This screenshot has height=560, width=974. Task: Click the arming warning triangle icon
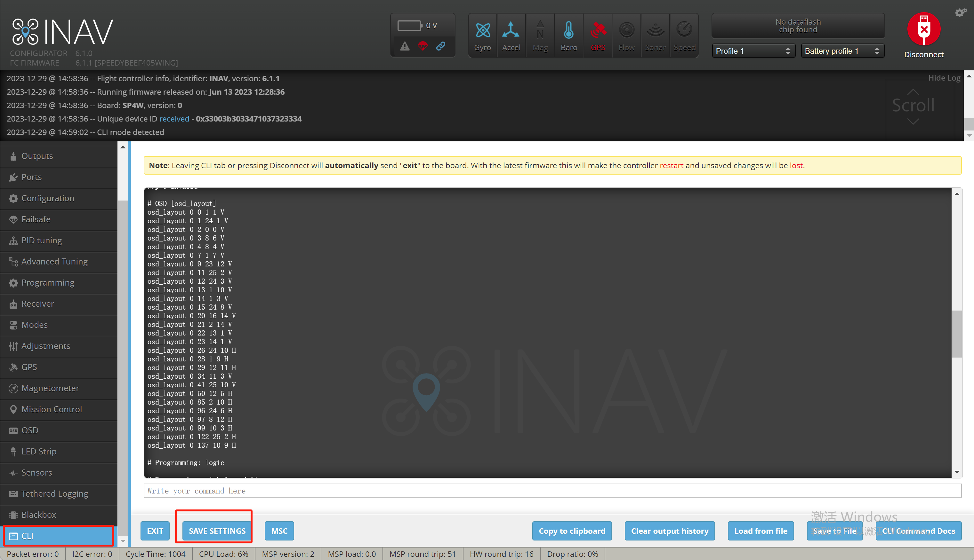[x=405, y=46]
